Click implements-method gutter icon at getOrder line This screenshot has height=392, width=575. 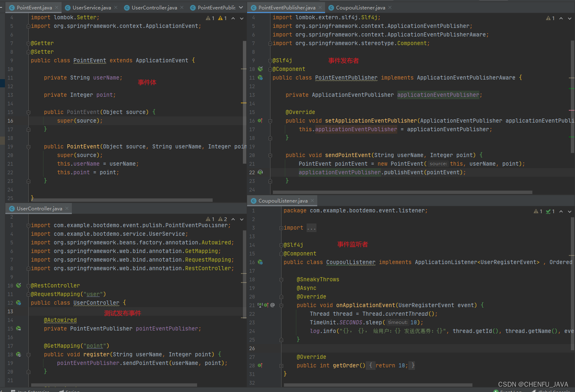[x=260, y=365]
